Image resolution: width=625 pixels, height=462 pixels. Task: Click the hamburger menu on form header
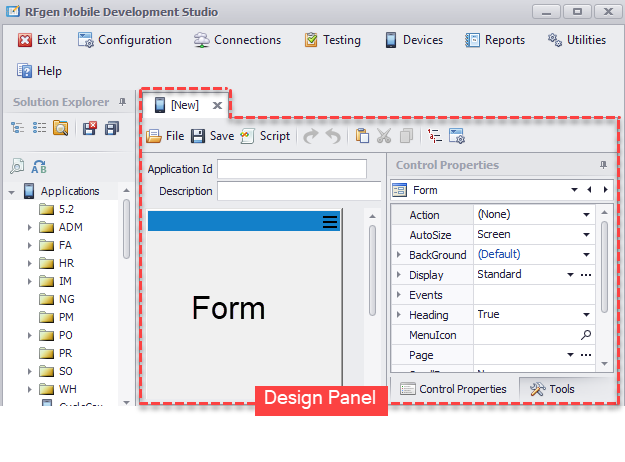pos(330,222)
